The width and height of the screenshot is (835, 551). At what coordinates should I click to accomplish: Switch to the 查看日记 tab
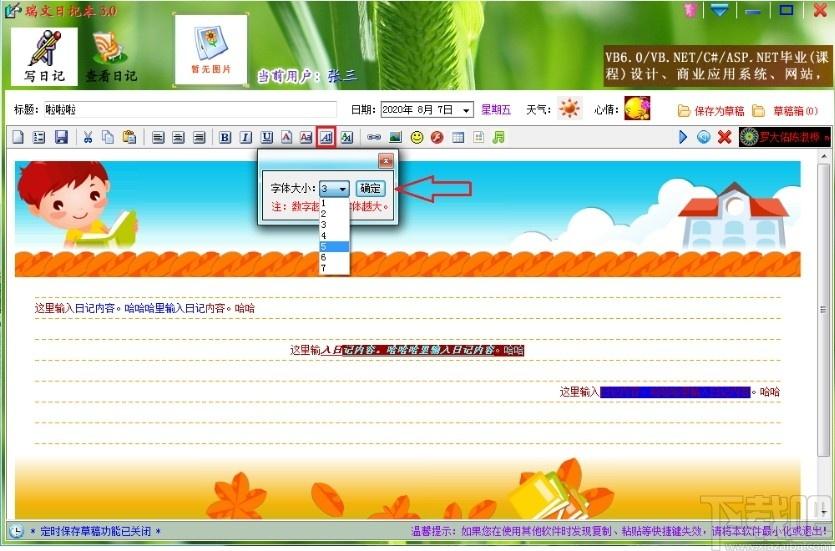coord(111,56)
